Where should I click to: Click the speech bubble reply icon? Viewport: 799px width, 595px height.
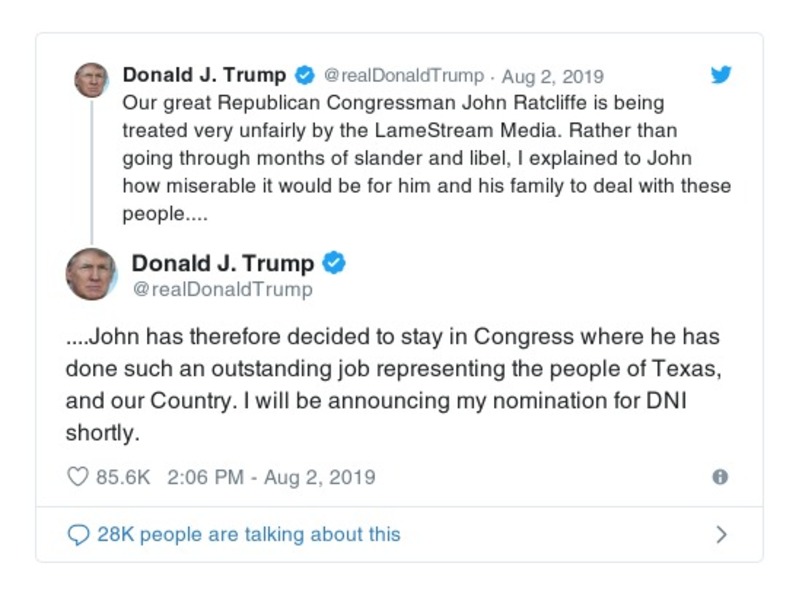pos(78,535)
